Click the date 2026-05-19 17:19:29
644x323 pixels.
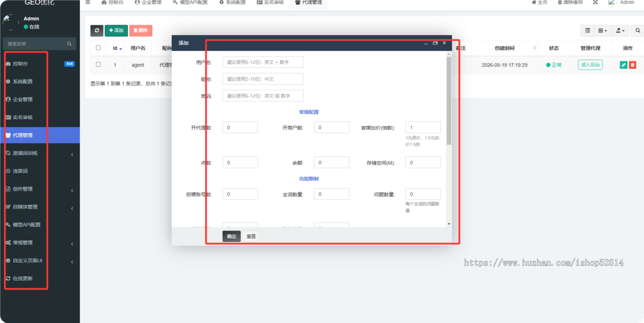504,65
